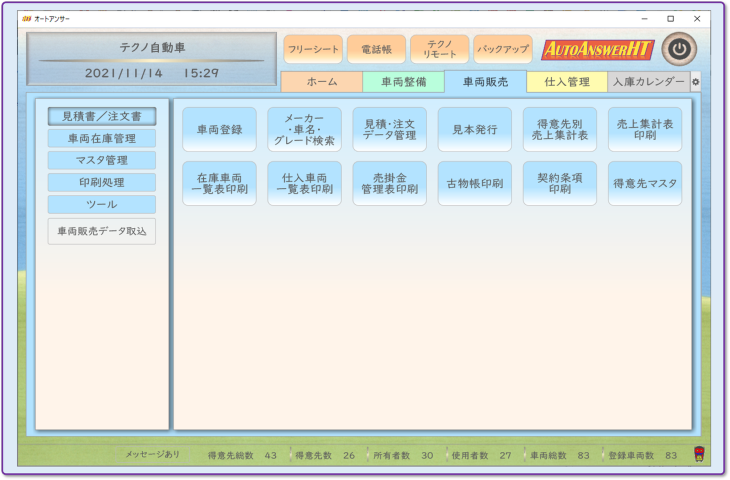The height and width of the screenshot is (480, 730).
Task: Click the AutoAnswerHT logo
Action: coord(597,49)
